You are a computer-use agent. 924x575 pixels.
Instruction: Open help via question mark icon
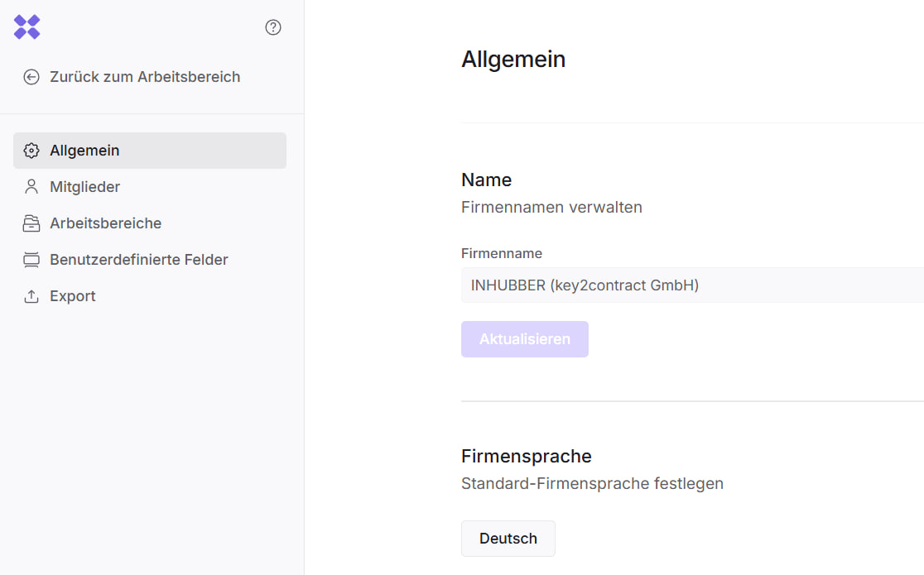point(273,27)
